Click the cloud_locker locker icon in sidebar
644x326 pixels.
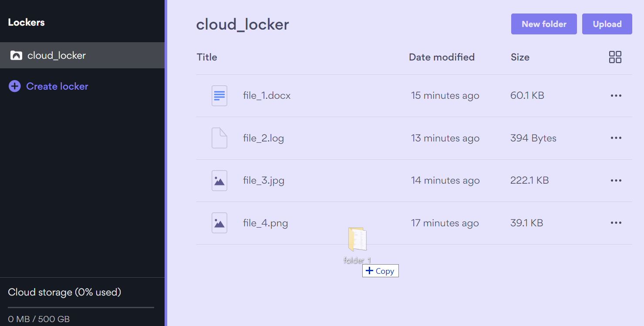coord(16,55)
